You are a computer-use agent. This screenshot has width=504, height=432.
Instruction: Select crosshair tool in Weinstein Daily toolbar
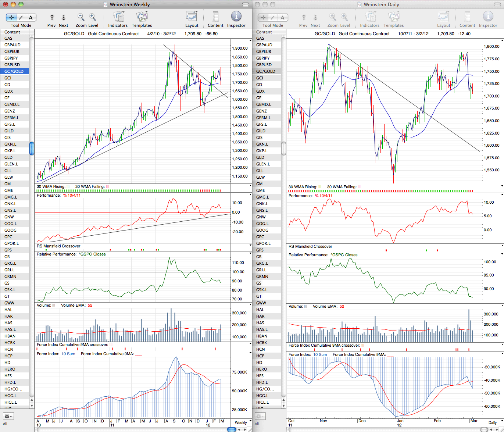(x=264, y=17)
